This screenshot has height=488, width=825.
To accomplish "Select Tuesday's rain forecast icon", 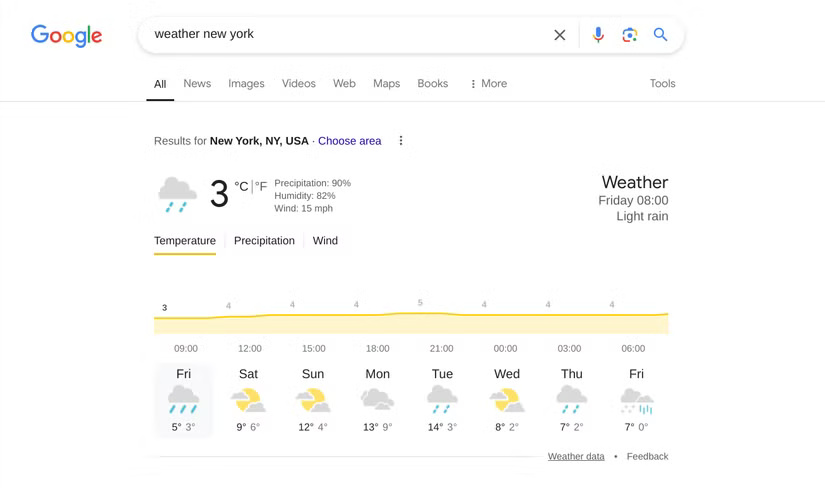I will pos(442,400).
